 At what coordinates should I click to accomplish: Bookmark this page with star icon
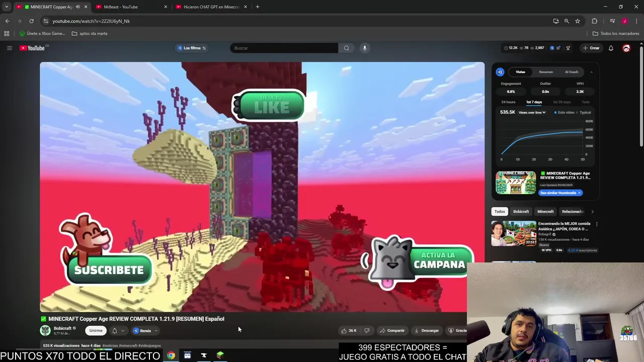(x=578, y=21)
